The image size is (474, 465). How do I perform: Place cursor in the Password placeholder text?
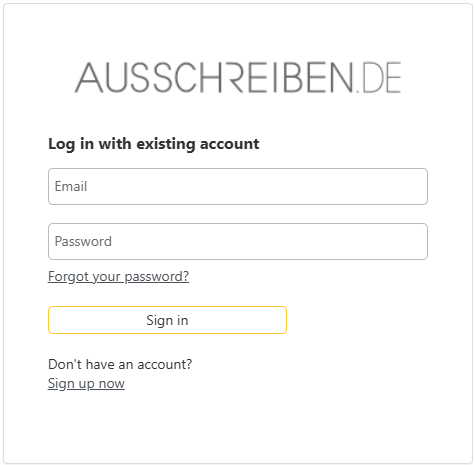[83, 241]
